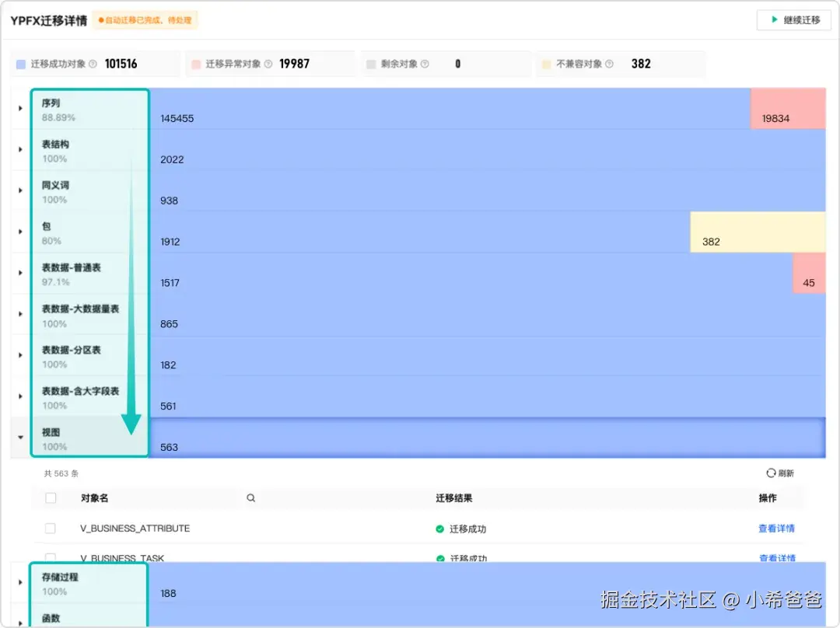Click green success icon for V_BUSINESS_ATTRIBUTE
The image size is (840, 628).
click(439, 529)
